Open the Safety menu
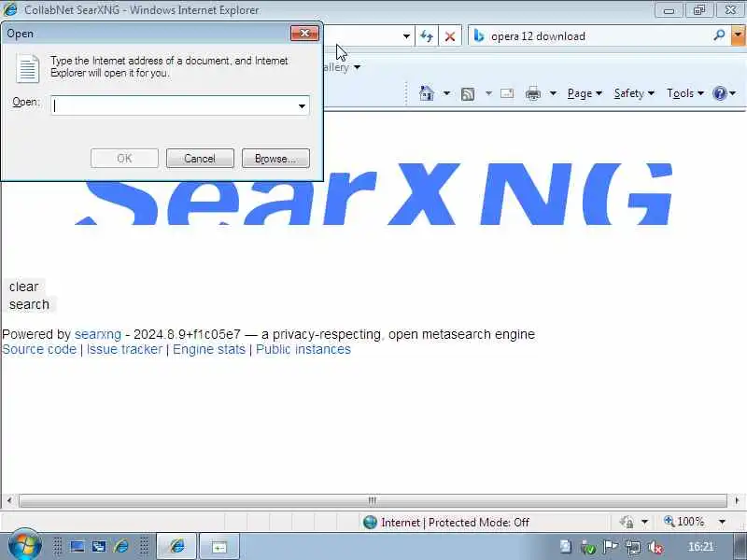This screenshot has width=747, height=560. 634,93
